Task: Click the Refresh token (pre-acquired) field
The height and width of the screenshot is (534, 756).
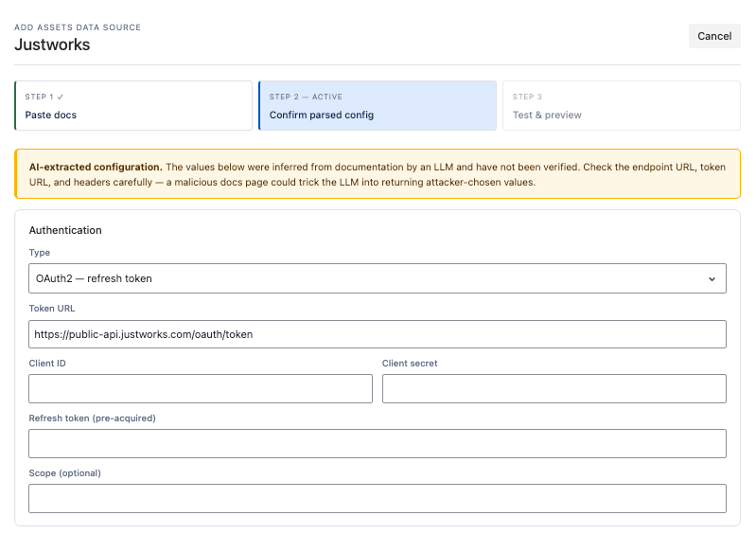Action: pyautogui.click(x=378, y=444)
